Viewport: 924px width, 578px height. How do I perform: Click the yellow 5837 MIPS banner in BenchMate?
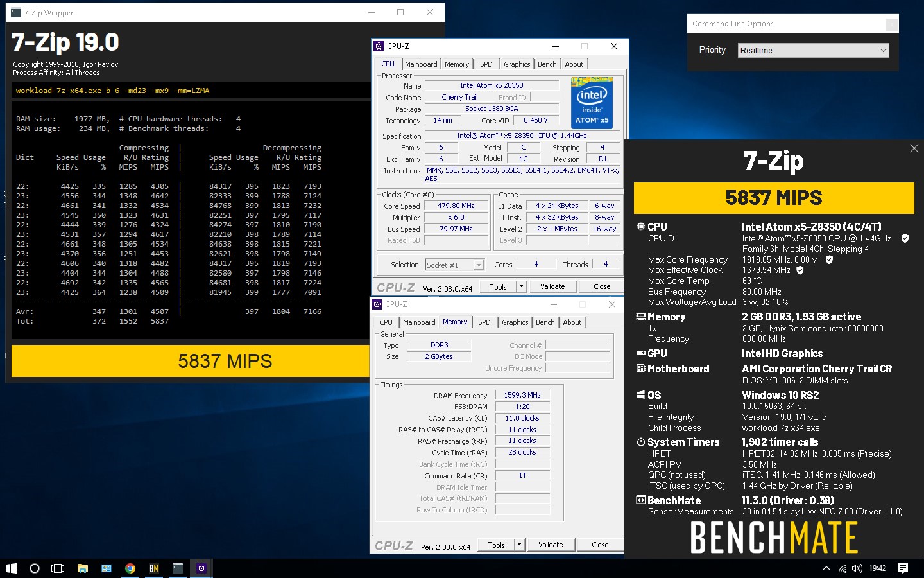[774, 198]
